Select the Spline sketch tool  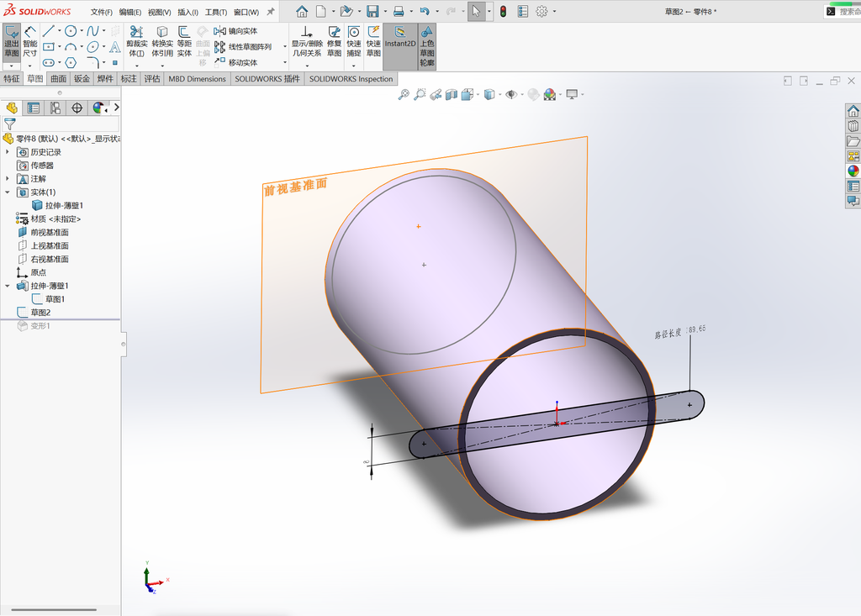[x=92, y=31]
